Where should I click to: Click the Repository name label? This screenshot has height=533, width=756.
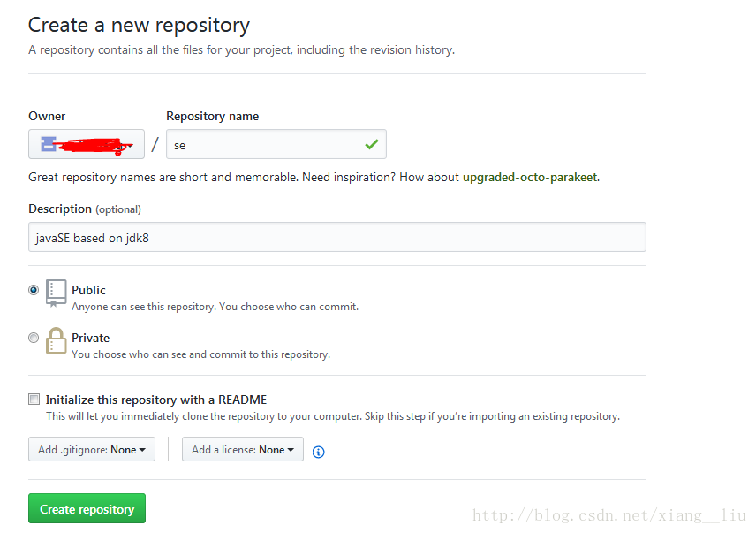pos(213,117)
